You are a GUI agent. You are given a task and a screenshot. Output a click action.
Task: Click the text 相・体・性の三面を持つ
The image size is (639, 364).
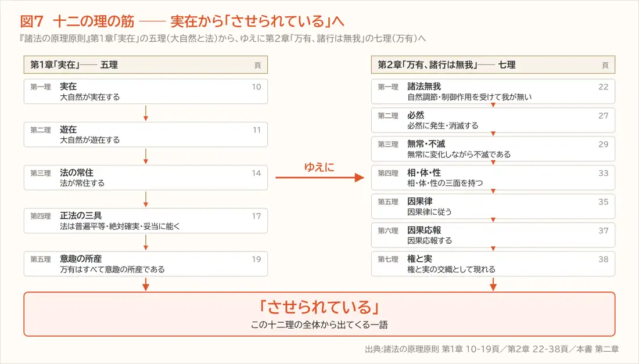pyautogui.click(x=445, y=183)
